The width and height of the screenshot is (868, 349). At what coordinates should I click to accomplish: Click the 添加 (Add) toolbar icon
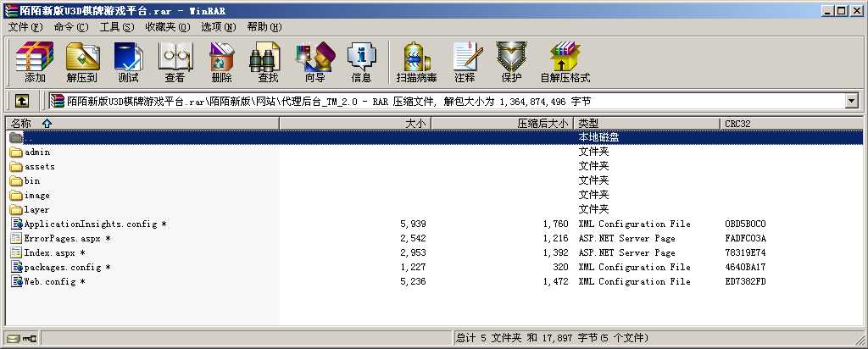pyautogui.click(x=35, y=57)
